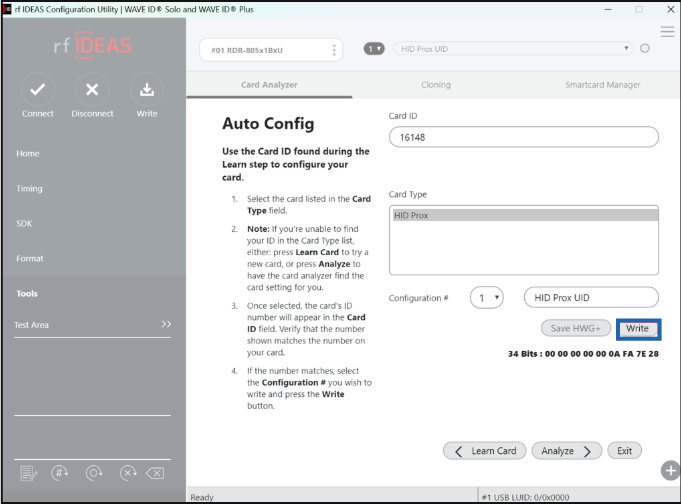Close the rf IDEAS Configuration Utility window

(x=671, y=9)
